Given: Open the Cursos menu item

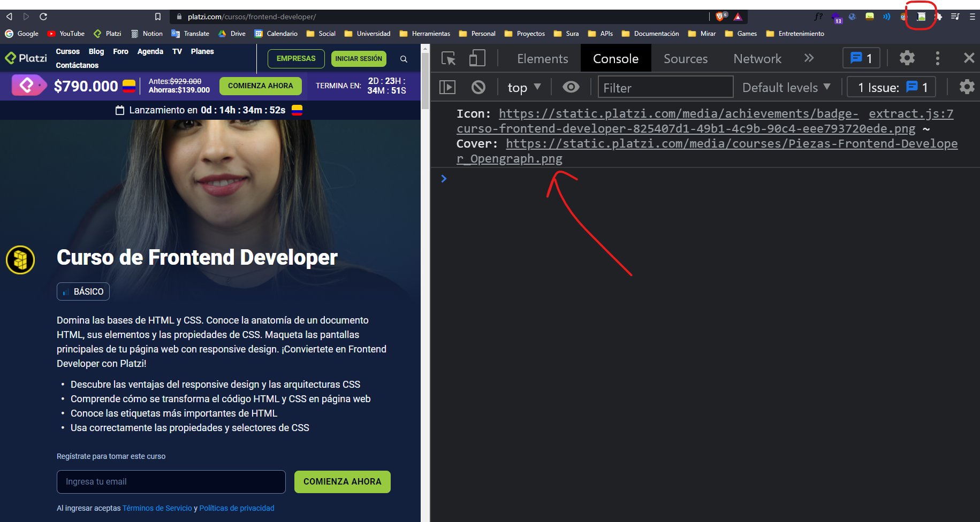Looking at the screenshot, I should coord(67,51).
